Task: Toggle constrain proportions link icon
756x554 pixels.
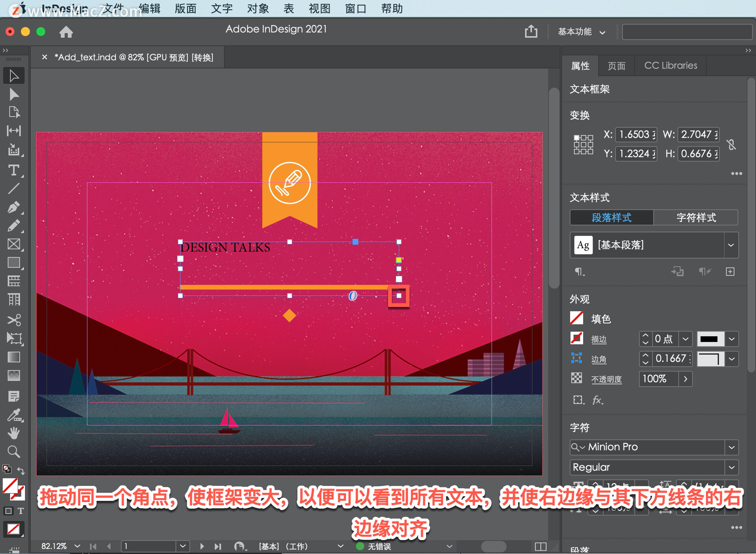Action: tap(732, 144)
